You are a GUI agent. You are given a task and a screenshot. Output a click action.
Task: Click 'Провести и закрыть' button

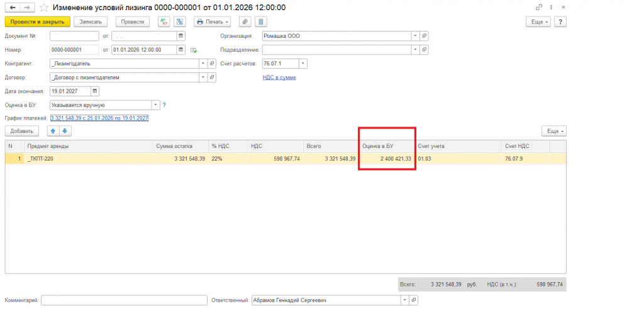point(37,22)
